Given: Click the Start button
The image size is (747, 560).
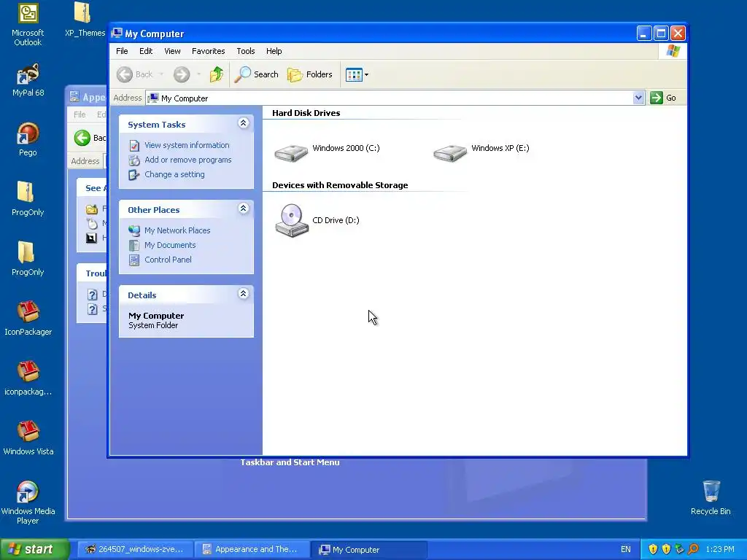Looking at the screenshot, I should point(35,549).
